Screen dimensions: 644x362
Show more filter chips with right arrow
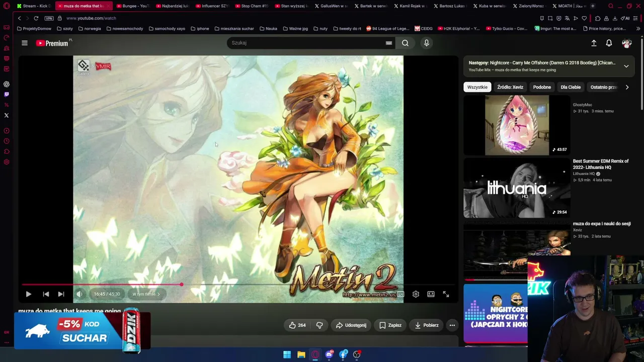(x=627, y=87)
